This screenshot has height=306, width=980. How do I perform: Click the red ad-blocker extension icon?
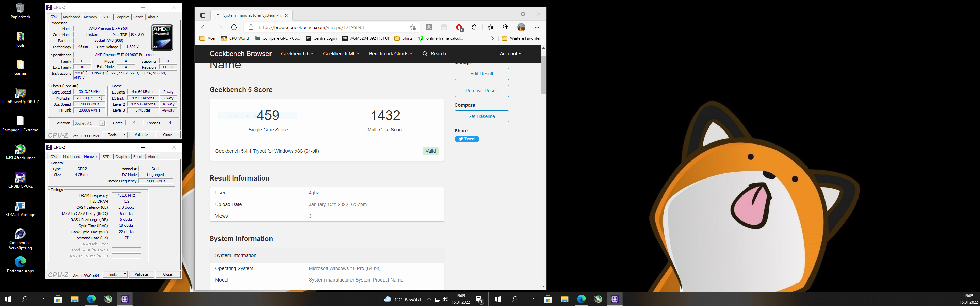[x=459, y=27]
